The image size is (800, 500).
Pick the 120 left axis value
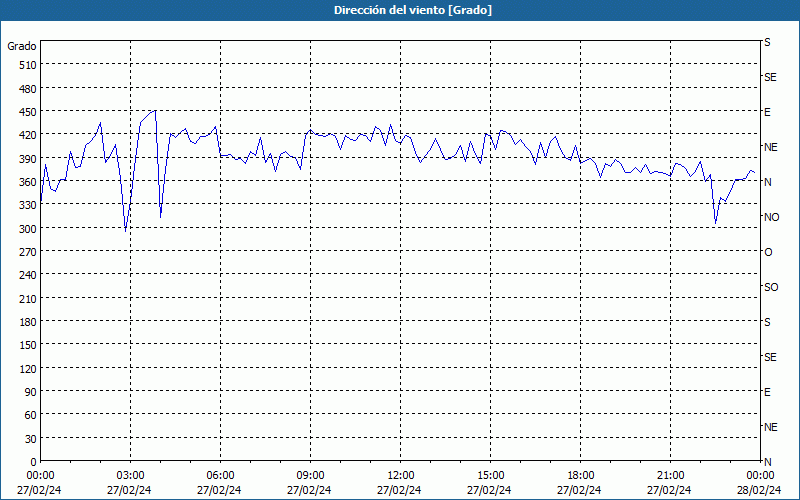[29, 368]
